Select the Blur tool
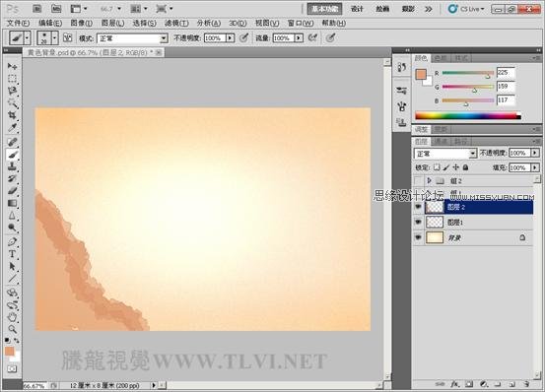 (13, 216)
